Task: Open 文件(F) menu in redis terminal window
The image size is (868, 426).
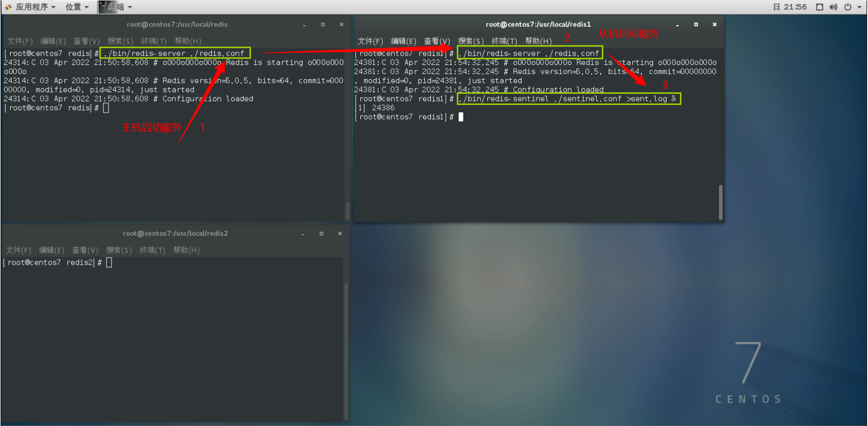Action: (x=20, y=41)
